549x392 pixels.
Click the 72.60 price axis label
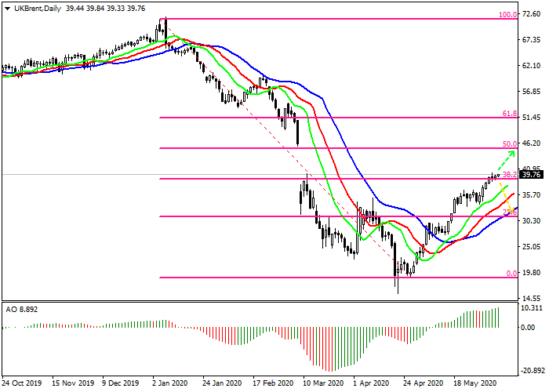point(532,15)
